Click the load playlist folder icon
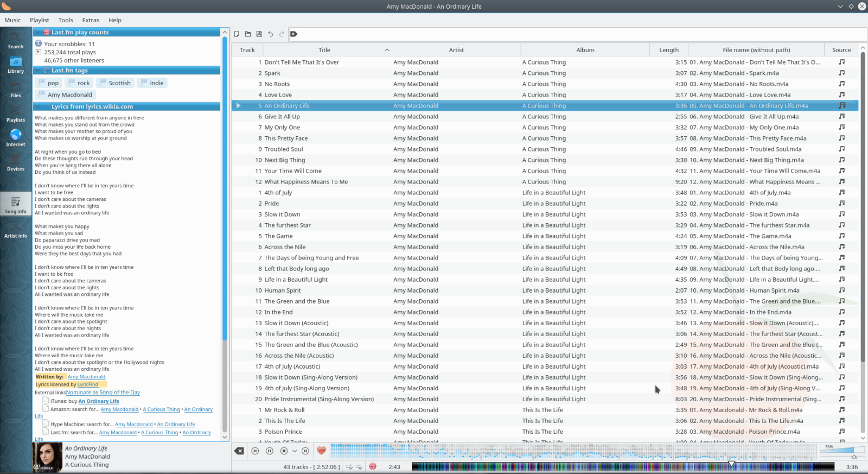The image size is (868, 474). pyautogui.click(x=248, y=34)
